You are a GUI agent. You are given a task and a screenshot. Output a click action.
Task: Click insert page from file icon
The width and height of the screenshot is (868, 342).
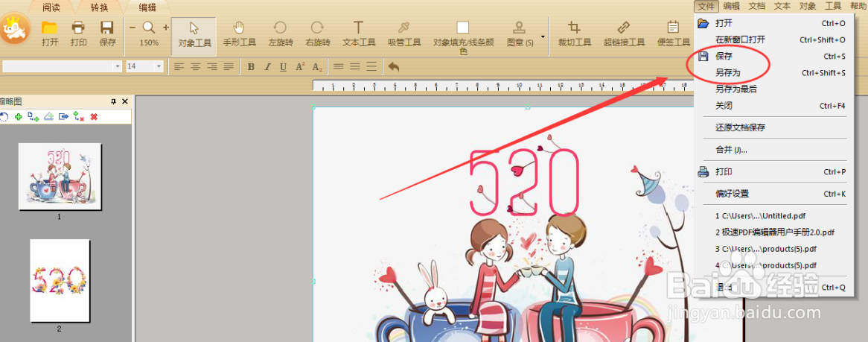point(33,117)
